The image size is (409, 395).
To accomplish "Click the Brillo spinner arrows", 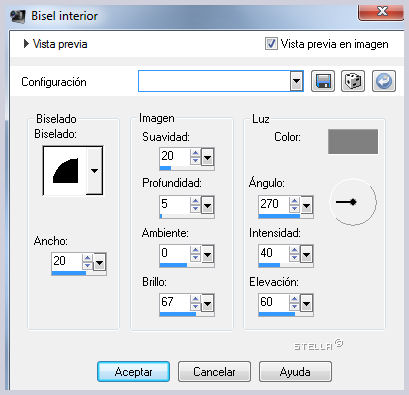I will click(x=195, y=303).
